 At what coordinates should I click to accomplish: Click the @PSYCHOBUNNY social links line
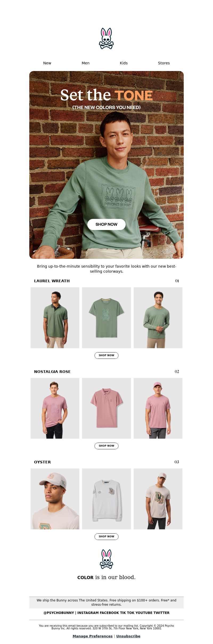[106, 613]
